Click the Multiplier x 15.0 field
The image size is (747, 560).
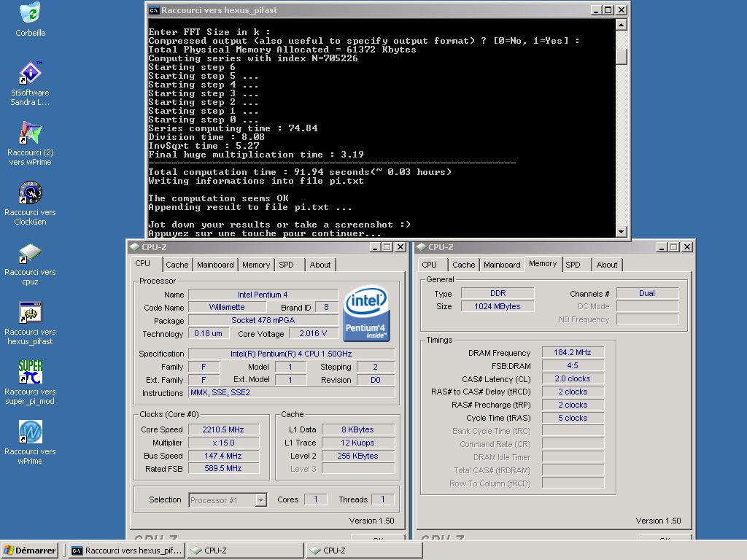[223, 443]
